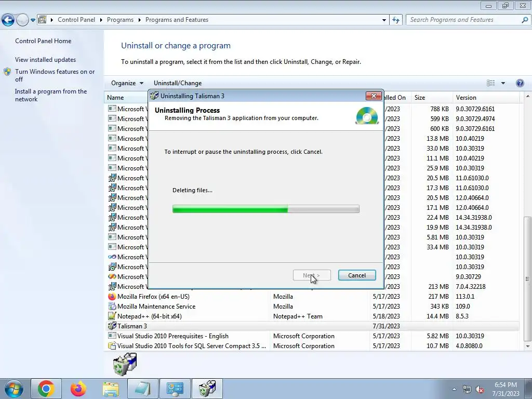Click the Talisman details pane icon
532x399 pixels.
tap(125, 364)
